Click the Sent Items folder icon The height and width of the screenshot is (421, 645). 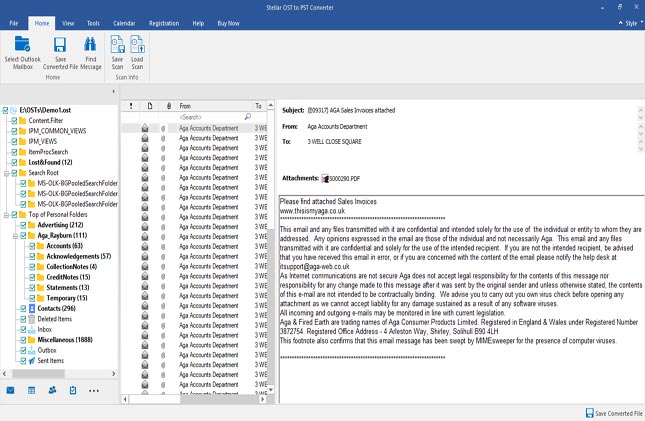32,361
